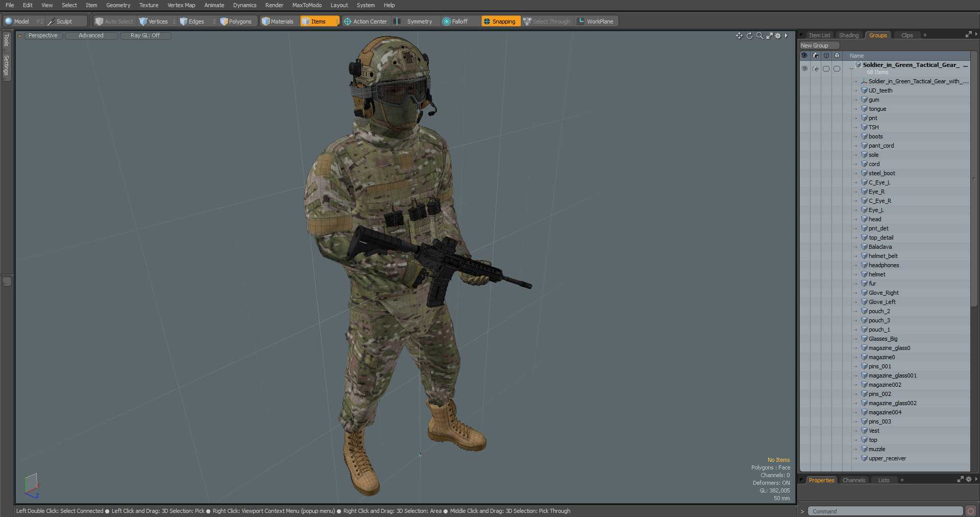Select the headphones item in the list
Image resolution: width=980 pixels, height=517 pixels.
[884, 265]
